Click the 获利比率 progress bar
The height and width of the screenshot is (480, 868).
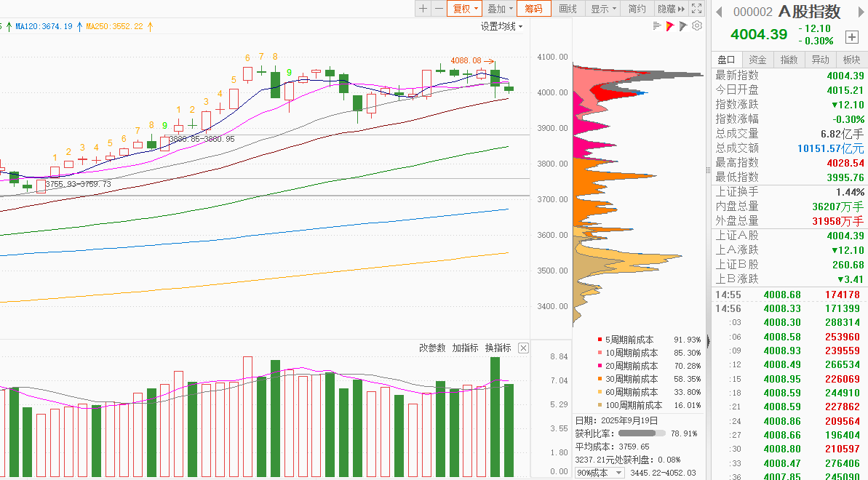coord(642,433)
